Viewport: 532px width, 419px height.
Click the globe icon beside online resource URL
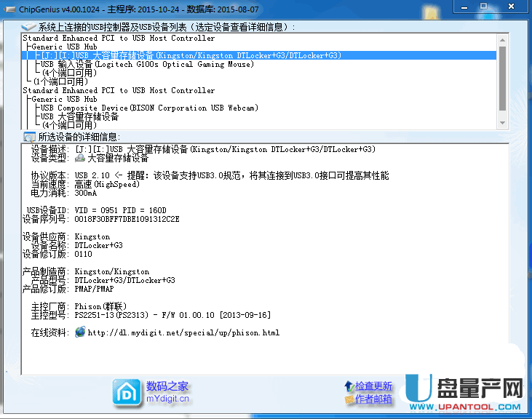[80, 332]
